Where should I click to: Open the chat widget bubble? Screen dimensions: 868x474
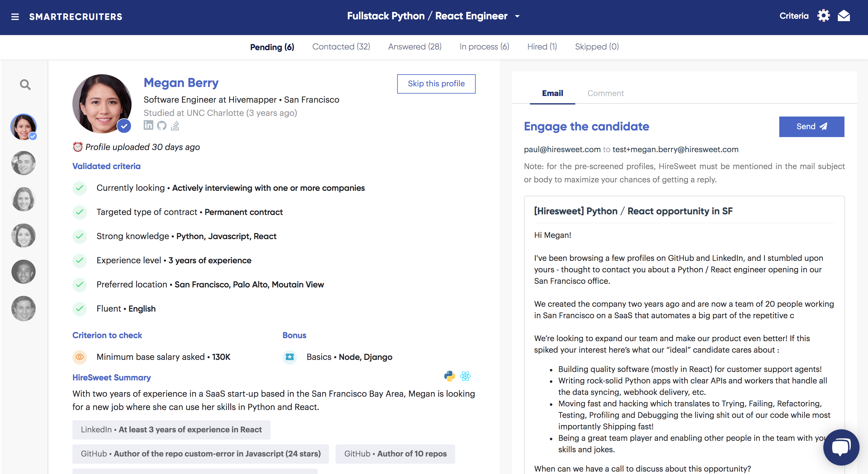click(841, 447)
